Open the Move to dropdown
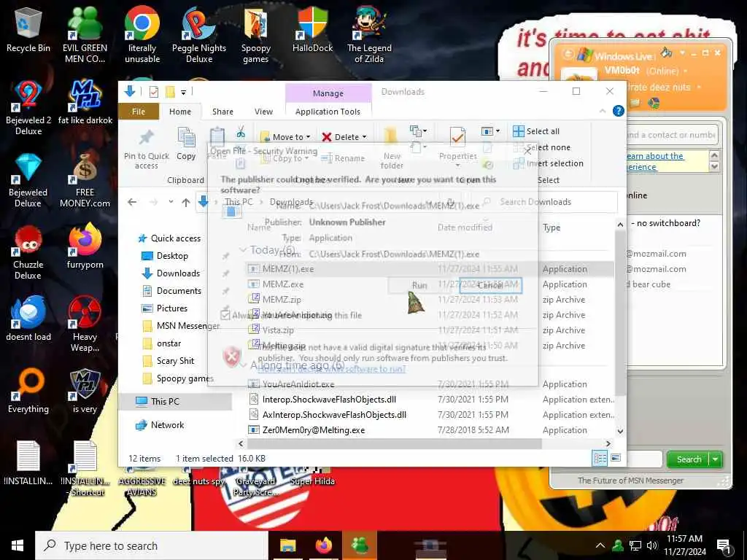This screenshot has width=747, height=560. (x=286, y=136)
